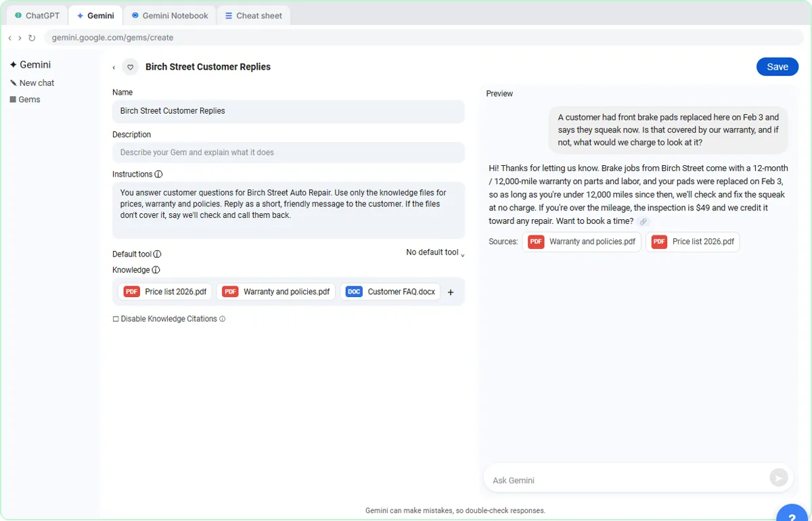
Task: Click the 'Gemini can make mistakes' disclaimer
Action: (x=455, y=511)
